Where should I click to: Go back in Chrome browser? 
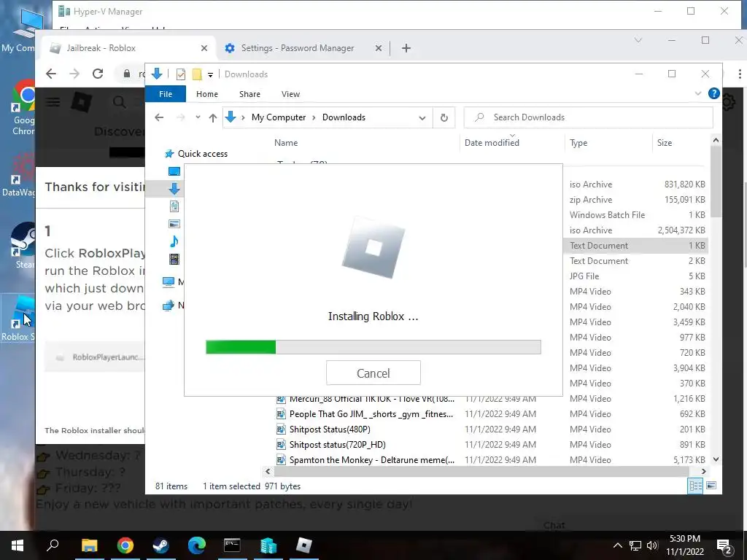(x=51, y=74)
